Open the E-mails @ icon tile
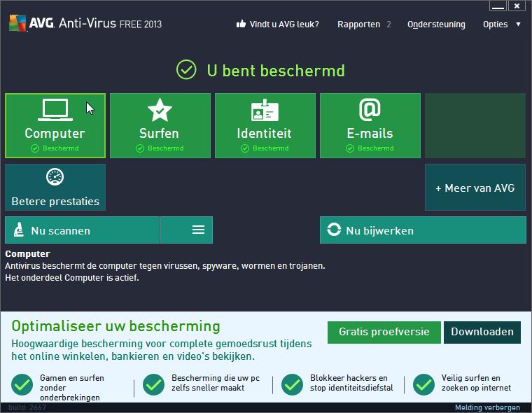The image size is (532, 413). click(370, 110)
